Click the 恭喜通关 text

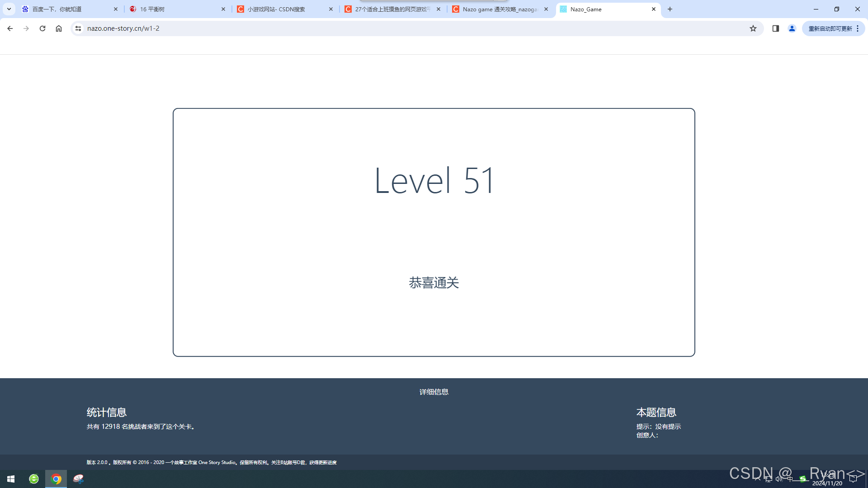click(434, 283)
